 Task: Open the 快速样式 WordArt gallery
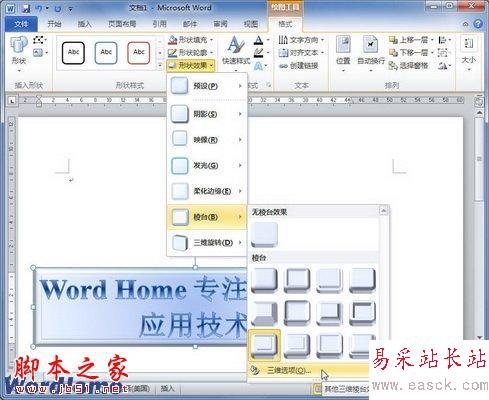pyautogui.click(x=236, y=53)
